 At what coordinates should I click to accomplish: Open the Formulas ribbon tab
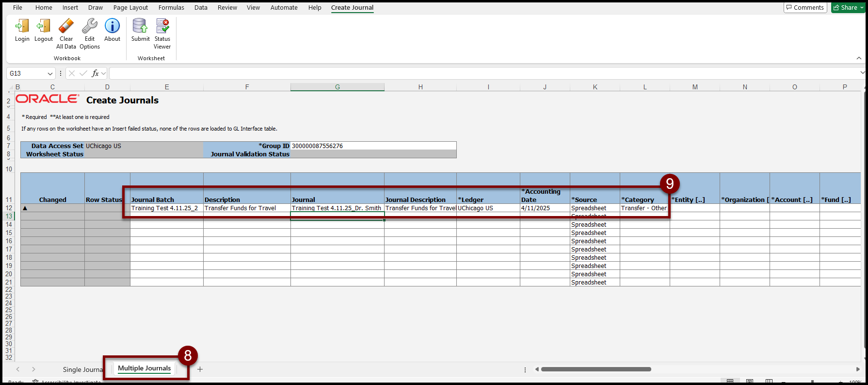tap(171, 7)
